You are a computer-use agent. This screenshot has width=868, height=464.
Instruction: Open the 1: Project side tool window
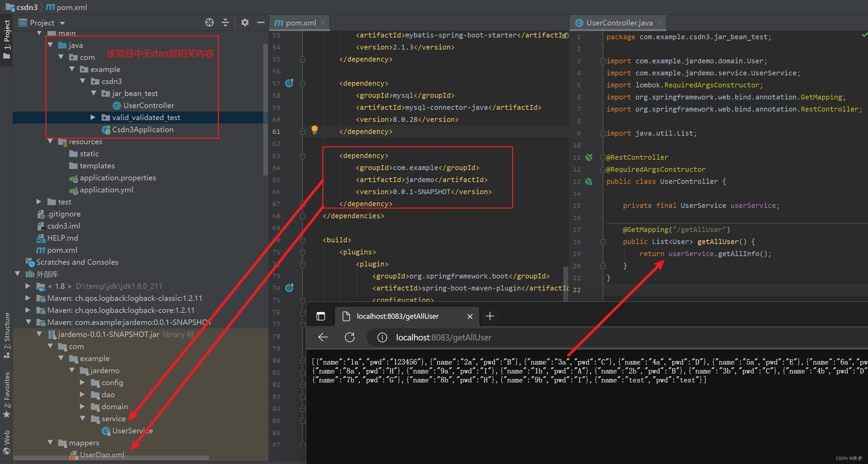[7, 40]
